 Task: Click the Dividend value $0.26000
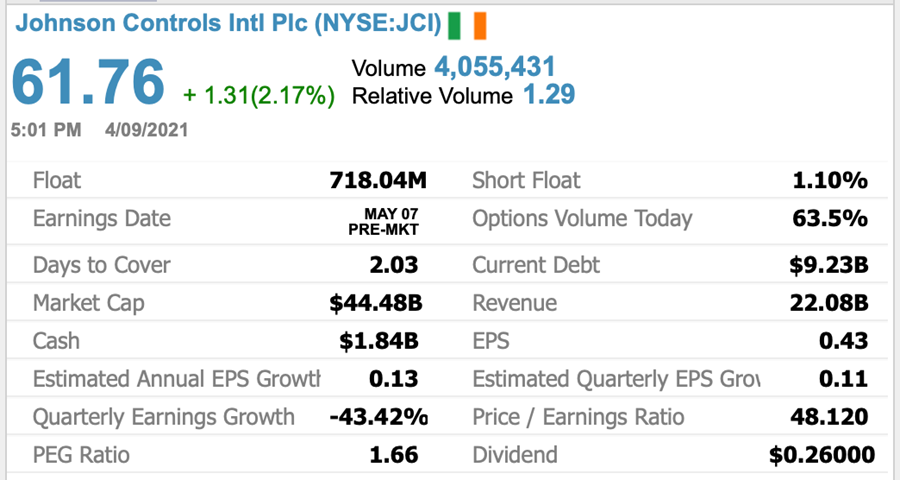[822, 455]
